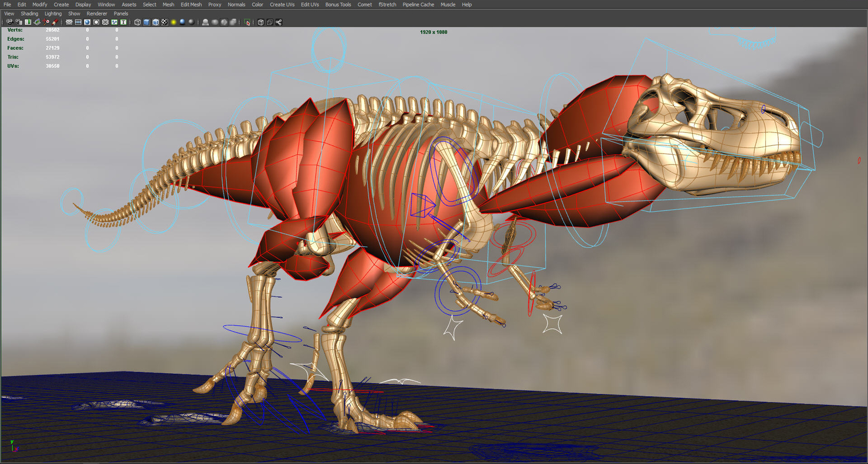This screenshot has width=868, height=464.
Task: Expand the Panels dropdown menu
Action: click(121, 13)
